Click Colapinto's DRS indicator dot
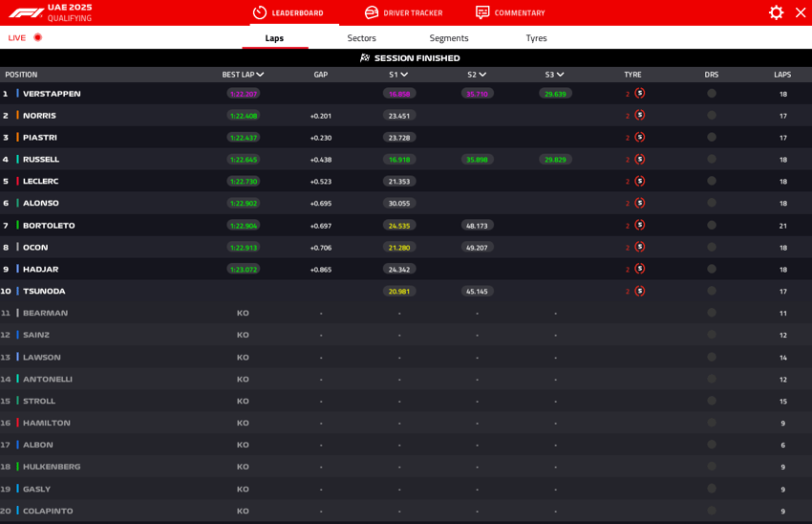812x524 pixels. 712,511
